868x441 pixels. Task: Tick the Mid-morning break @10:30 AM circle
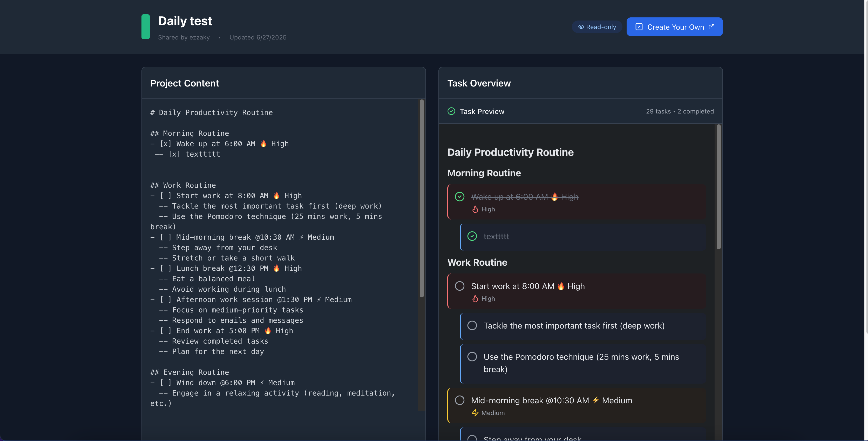pyautogui.click(x=460, y=400)
